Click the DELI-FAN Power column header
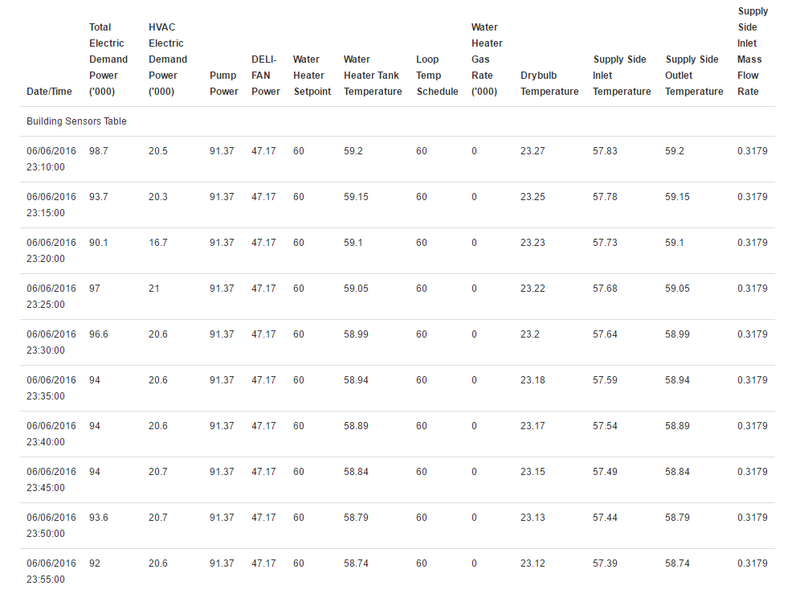 [266, 75]
